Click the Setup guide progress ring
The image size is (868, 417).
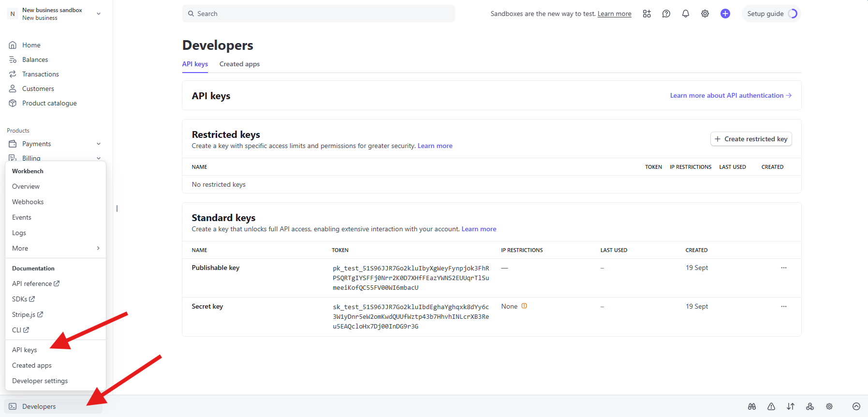[x=793, y=14]
